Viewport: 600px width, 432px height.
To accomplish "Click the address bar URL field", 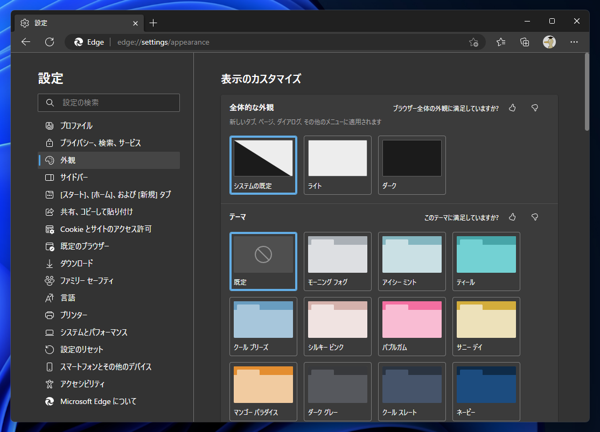I will [x=276, y=42].
